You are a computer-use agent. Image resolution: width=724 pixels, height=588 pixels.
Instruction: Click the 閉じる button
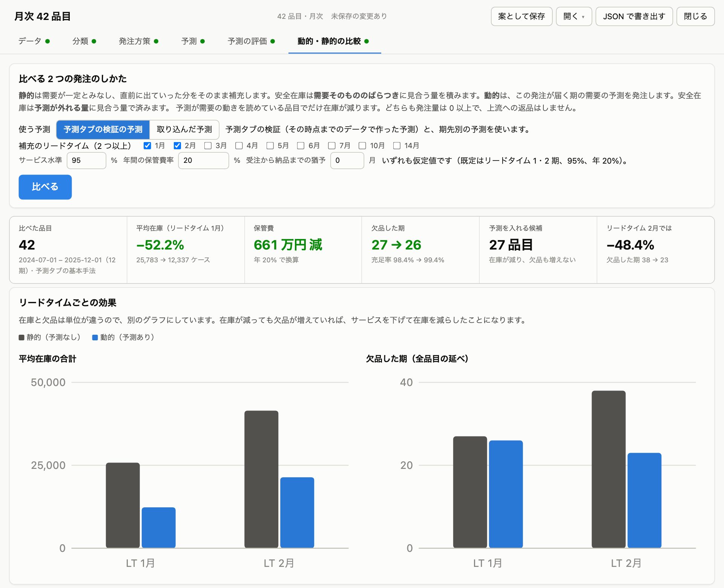695,16
